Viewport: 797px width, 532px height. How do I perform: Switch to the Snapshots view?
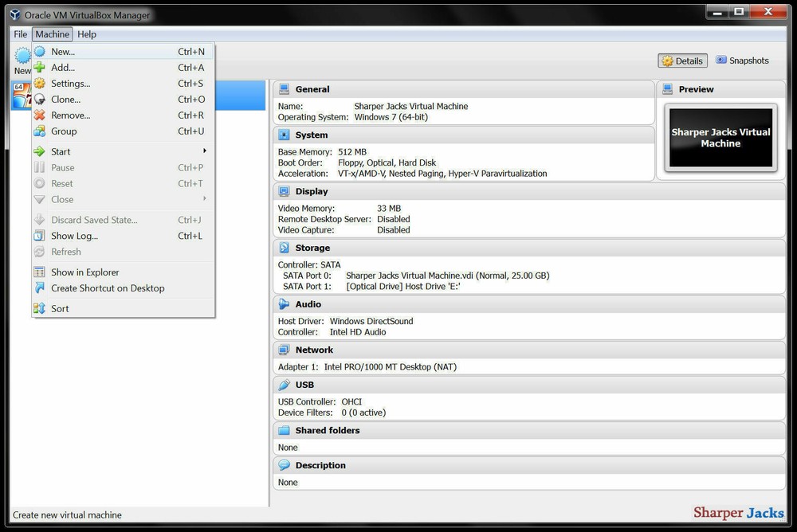coord(742,60)
